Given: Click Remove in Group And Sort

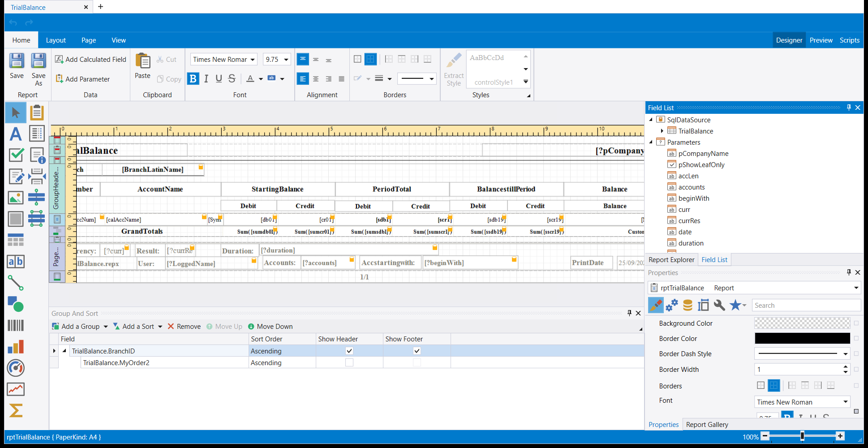Looking at the screenshot, I should 184,327.
